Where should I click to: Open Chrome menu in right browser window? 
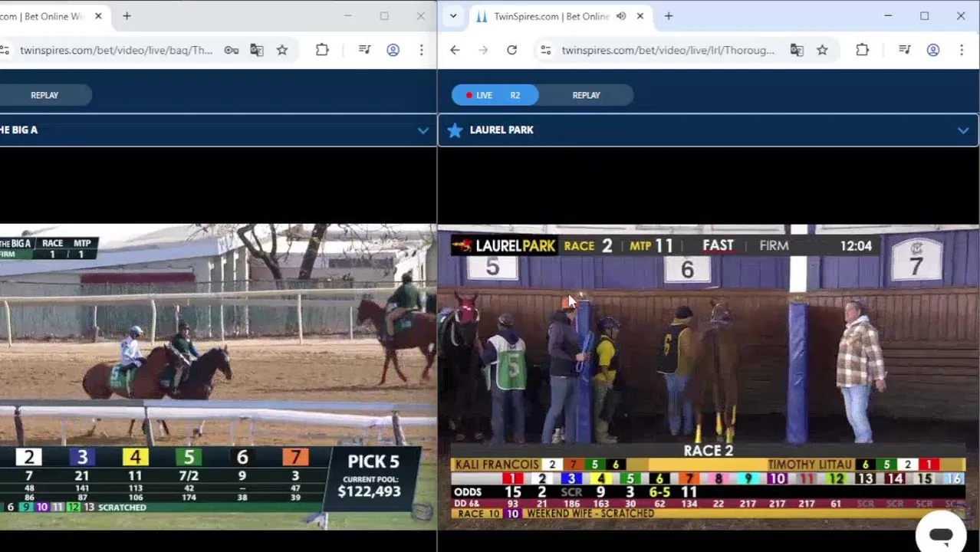click(x=962, y=50)
